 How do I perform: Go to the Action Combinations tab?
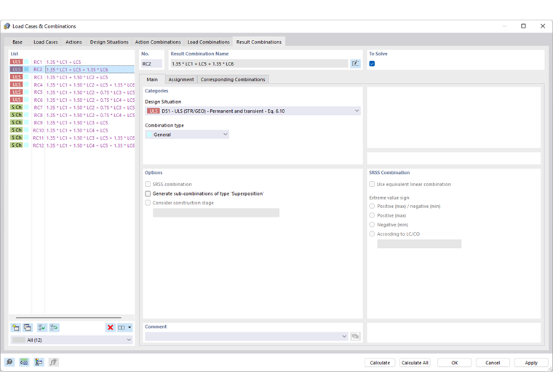[x=158, y=41]
